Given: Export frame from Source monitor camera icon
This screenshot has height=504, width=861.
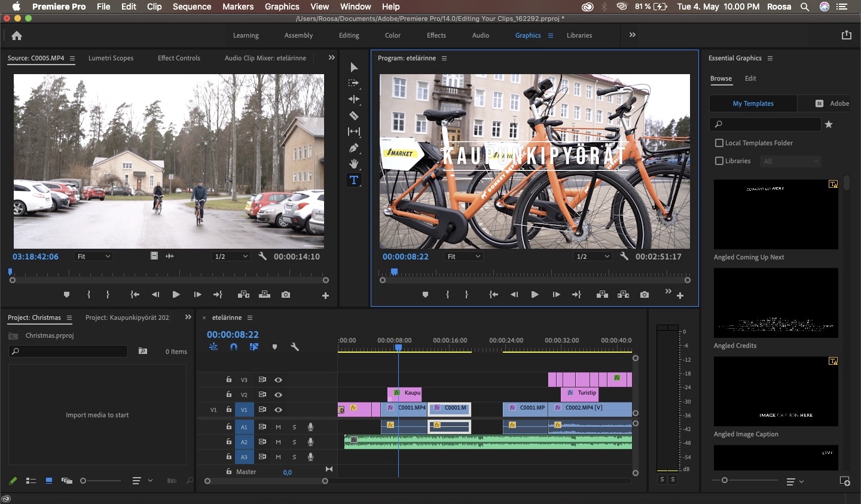Looking at the screenshot, I should (x=286, y=295).
